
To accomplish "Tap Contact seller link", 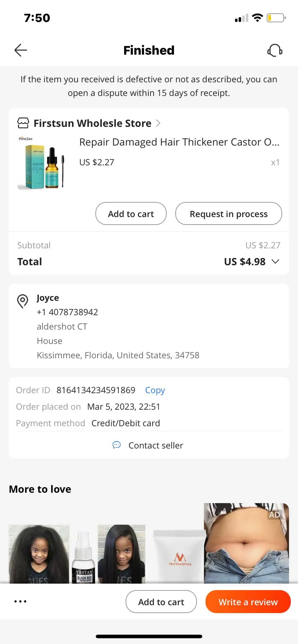I will [x=155, y=446].
